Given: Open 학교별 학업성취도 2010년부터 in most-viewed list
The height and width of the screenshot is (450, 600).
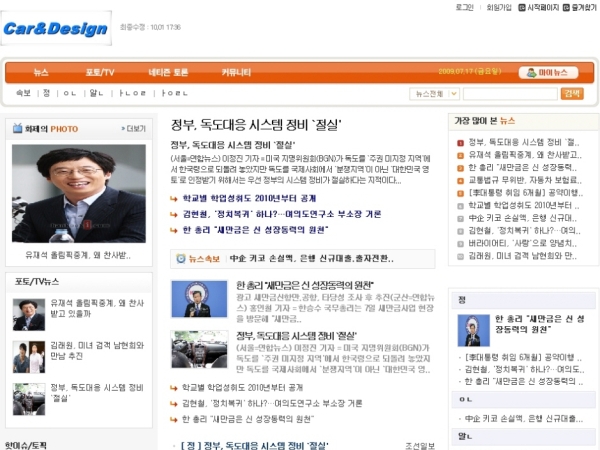Looking at the screenshot, I should [x=524, y=205].
